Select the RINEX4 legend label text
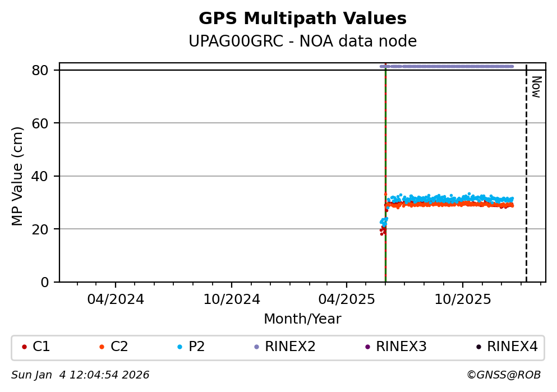Screen dimensions: 557x392 click(512, 347)
